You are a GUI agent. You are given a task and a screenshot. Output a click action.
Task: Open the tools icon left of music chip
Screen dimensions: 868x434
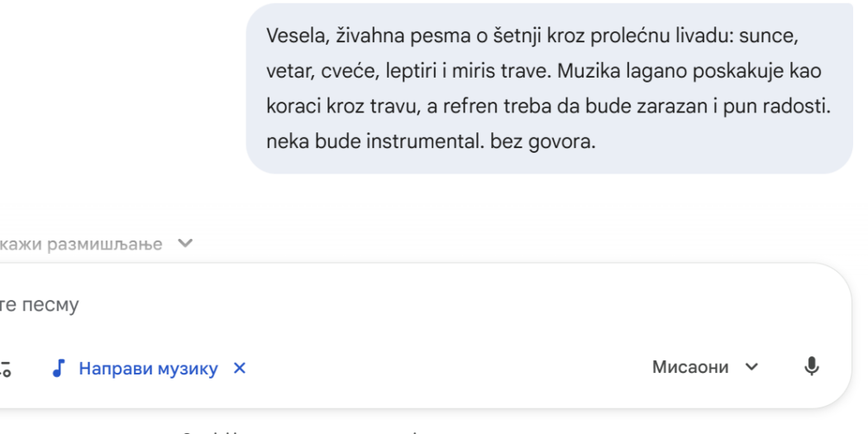[x=5, y=368]
